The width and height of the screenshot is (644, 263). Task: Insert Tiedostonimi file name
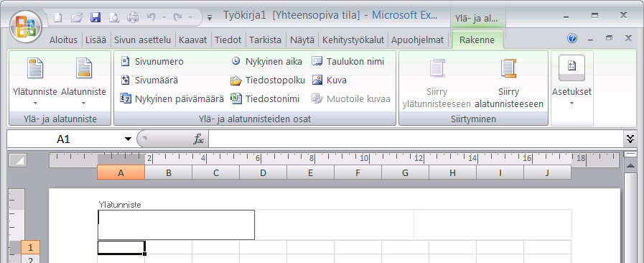click(265, 99)
